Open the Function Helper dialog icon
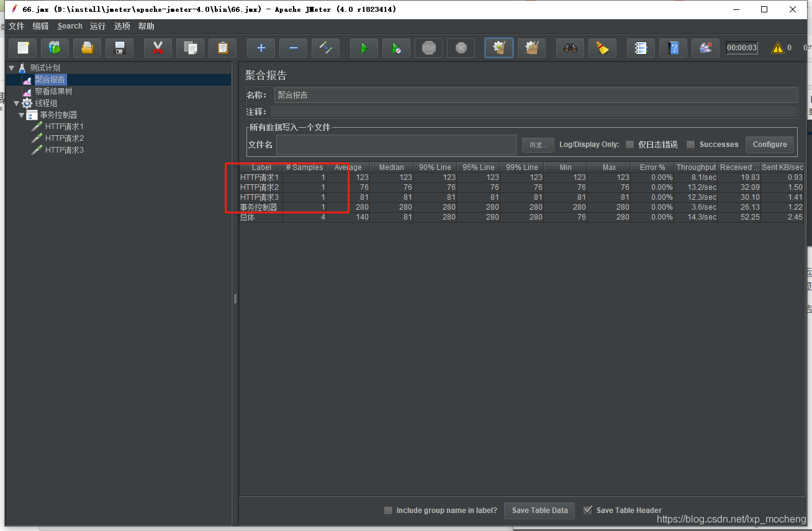812x531 pixels. point(641,48)
